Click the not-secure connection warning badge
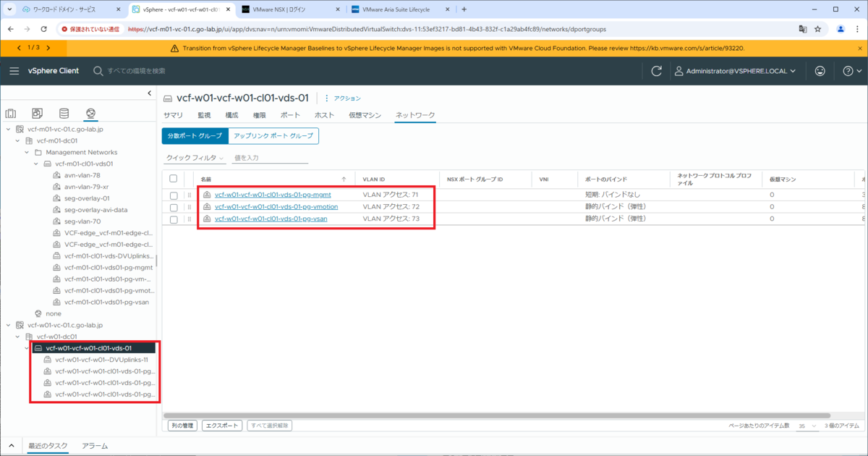 (92, 29)
